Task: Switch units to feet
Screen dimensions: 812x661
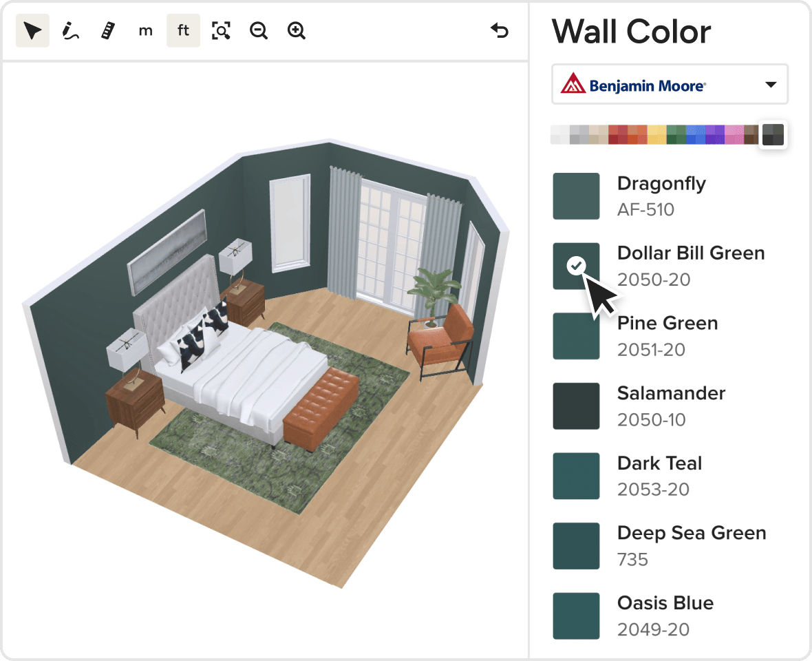Action: point(183,31)
